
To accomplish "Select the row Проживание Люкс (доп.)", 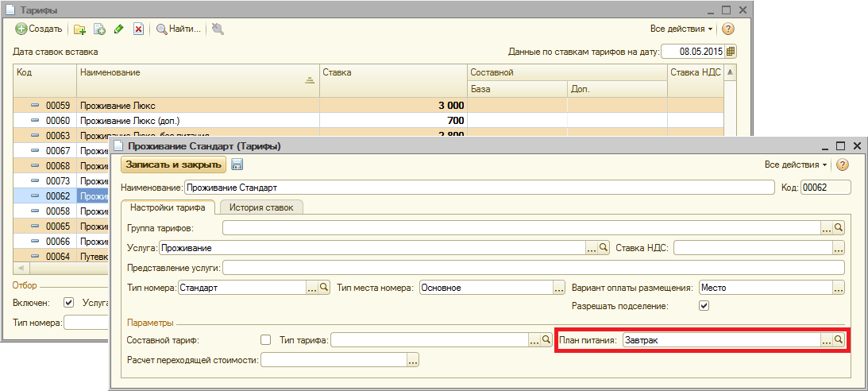I will coord(368,120).
